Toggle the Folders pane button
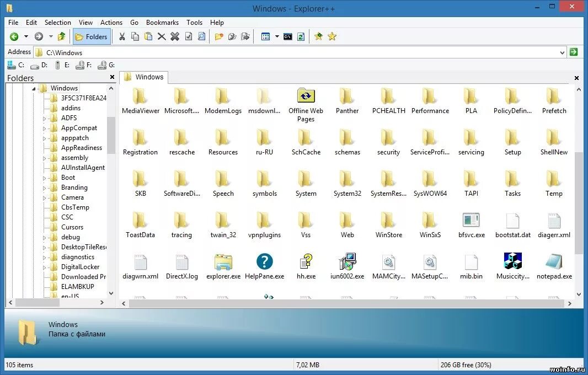This screenshot has width=588, height=375. coord(92,36)
